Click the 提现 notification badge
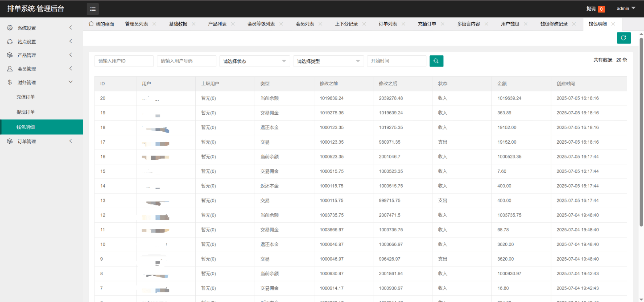Viewport: 644px width, 302px height. coord(601,9)
